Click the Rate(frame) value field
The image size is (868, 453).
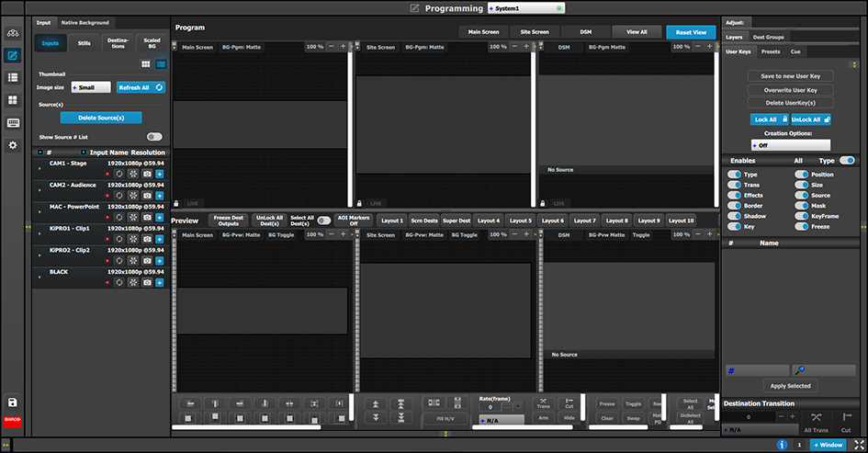pos(490,407)
